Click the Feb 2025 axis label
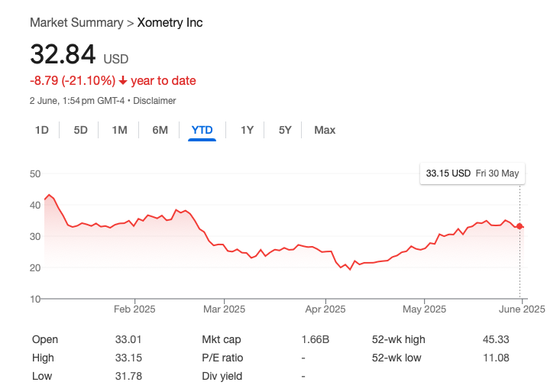This screenshot has width=560, height=392. tap(134, 309)
